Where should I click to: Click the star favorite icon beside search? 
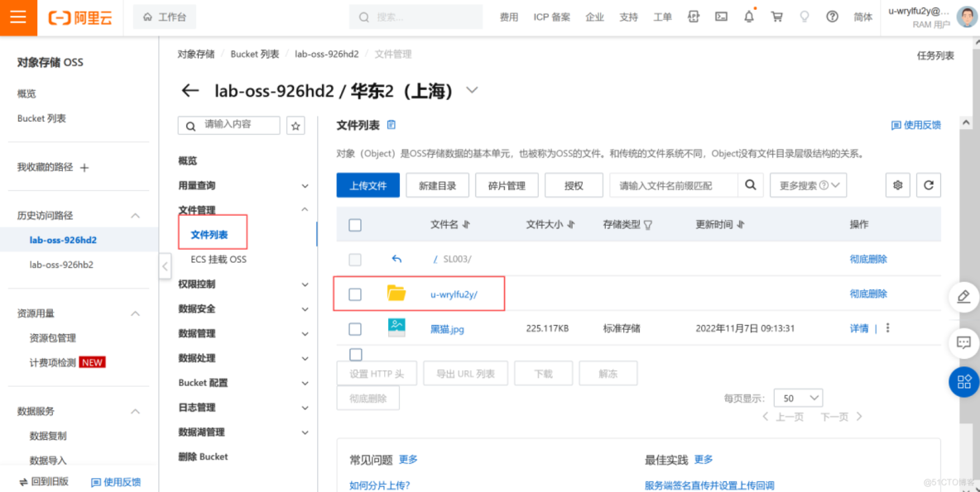pyautogui.click(x=295, y=126)
